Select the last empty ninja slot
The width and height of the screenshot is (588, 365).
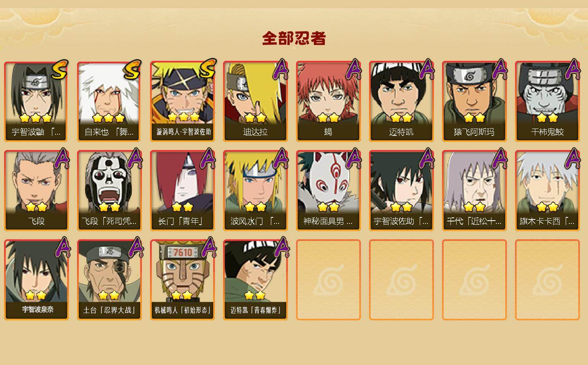pyautogui.click(x=547, y=280)
